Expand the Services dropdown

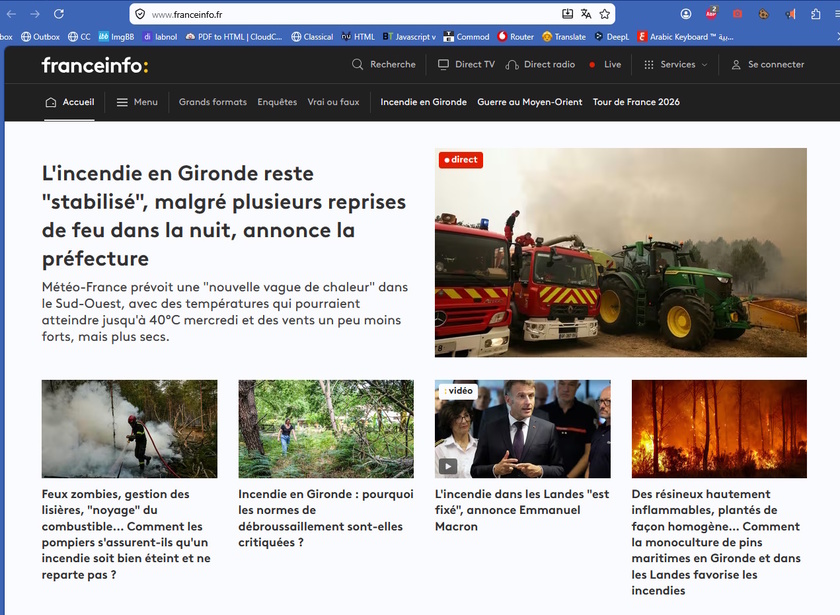point(675,64)
